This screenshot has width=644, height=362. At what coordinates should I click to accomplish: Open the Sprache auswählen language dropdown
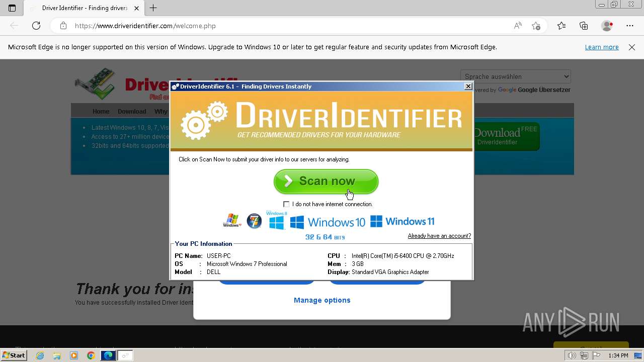(516, 76)
